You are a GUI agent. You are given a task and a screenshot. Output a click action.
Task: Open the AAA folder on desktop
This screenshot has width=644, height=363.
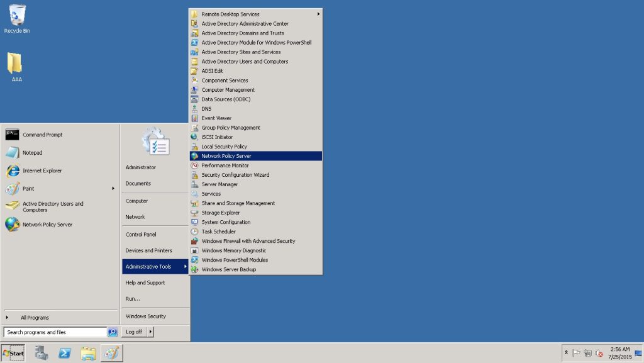15,64
